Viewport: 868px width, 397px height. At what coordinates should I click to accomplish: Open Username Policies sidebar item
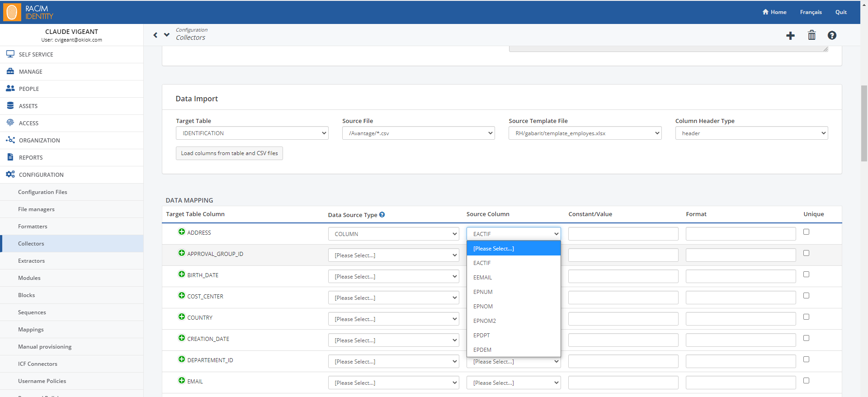tap(72, 381)
